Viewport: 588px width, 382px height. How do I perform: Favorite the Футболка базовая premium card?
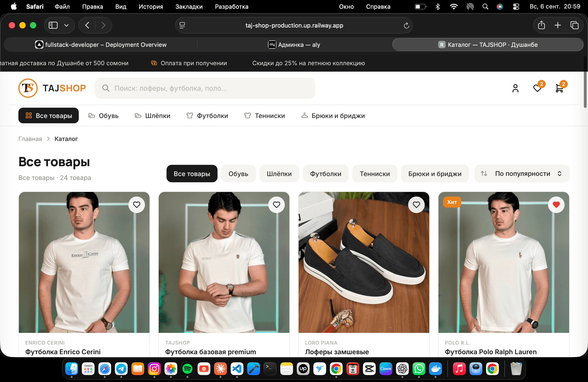click(x=277, y=205)
